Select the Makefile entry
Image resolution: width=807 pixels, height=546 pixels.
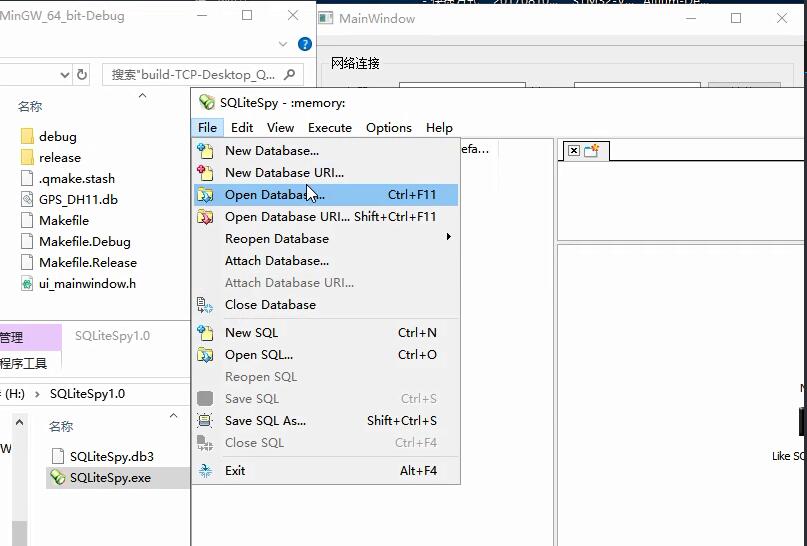(64, 220)
